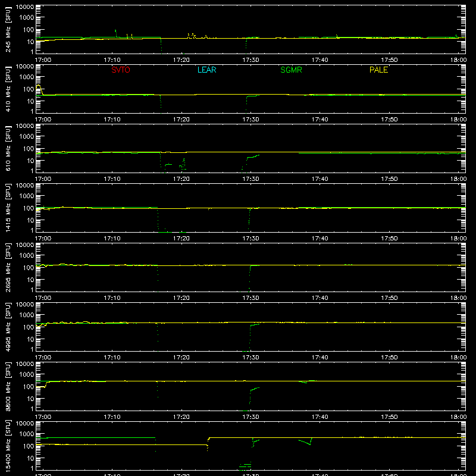Click the 1000 tick label on 8800 MHz axis
This screenshot has height=476, width=476.
(x=27, y=375)
